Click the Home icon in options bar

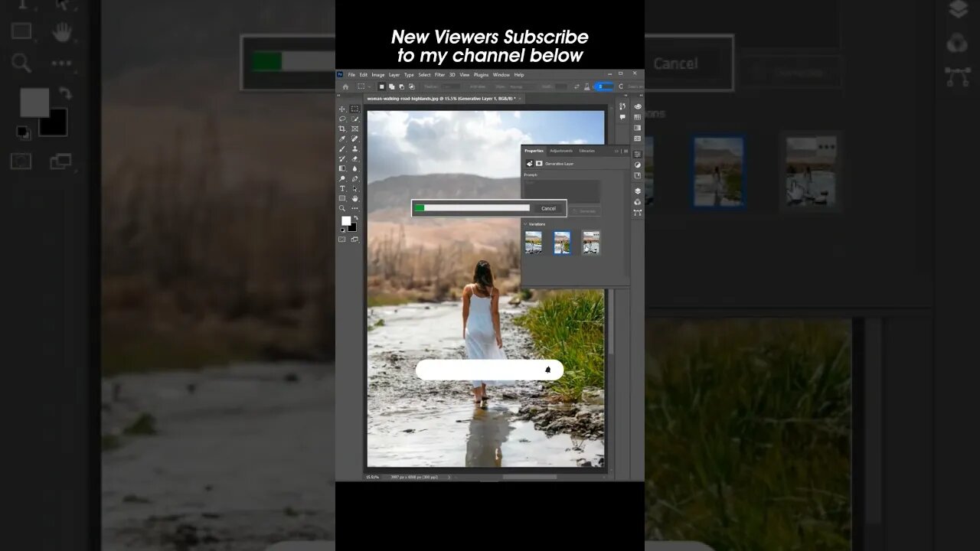pos(345,86)
